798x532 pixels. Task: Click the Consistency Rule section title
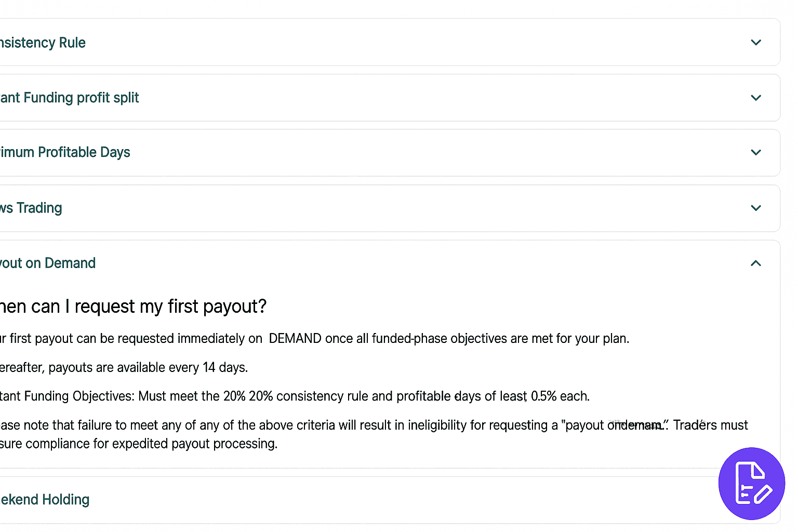coord(43,43)
